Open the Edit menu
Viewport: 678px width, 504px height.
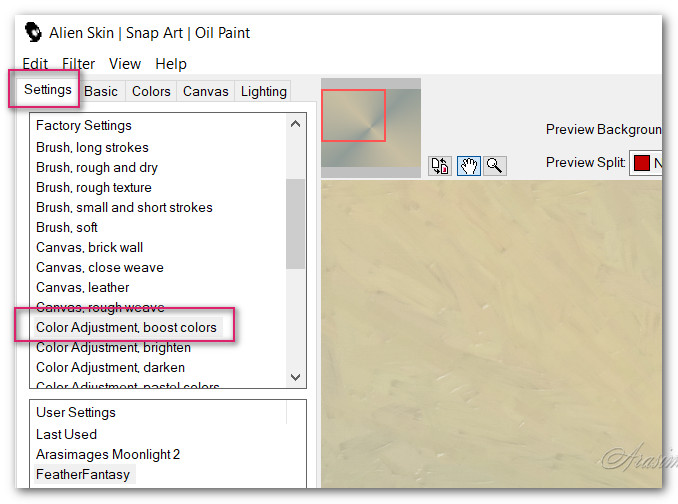(35, 63)
